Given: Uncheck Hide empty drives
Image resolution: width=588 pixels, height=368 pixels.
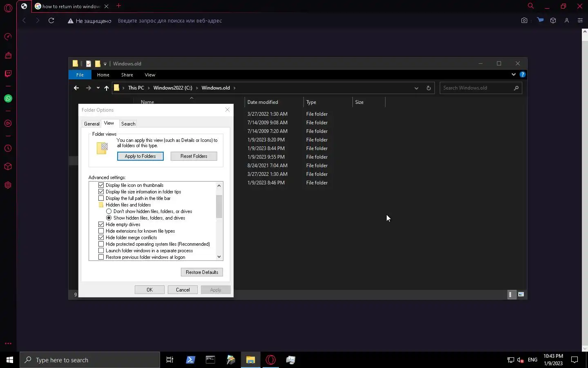Looking at the screenshot, I should click(x=101, y=224).
